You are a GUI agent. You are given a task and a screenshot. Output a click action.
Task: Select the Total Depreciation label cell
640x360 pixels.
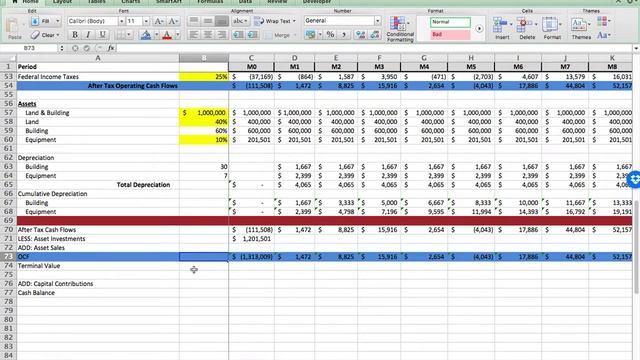coord(98,184)
